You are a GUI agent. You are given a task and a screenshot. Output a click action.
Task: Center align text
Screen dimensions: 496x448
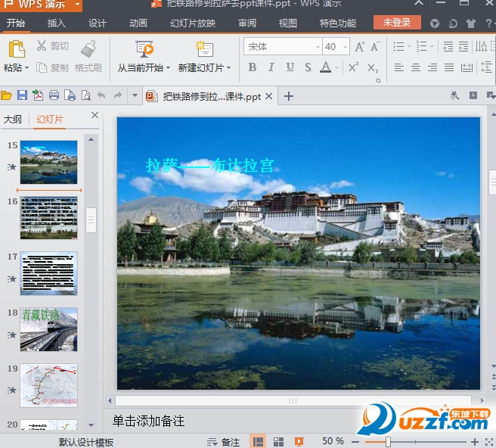pyautogui.click(x=416, y=67)
